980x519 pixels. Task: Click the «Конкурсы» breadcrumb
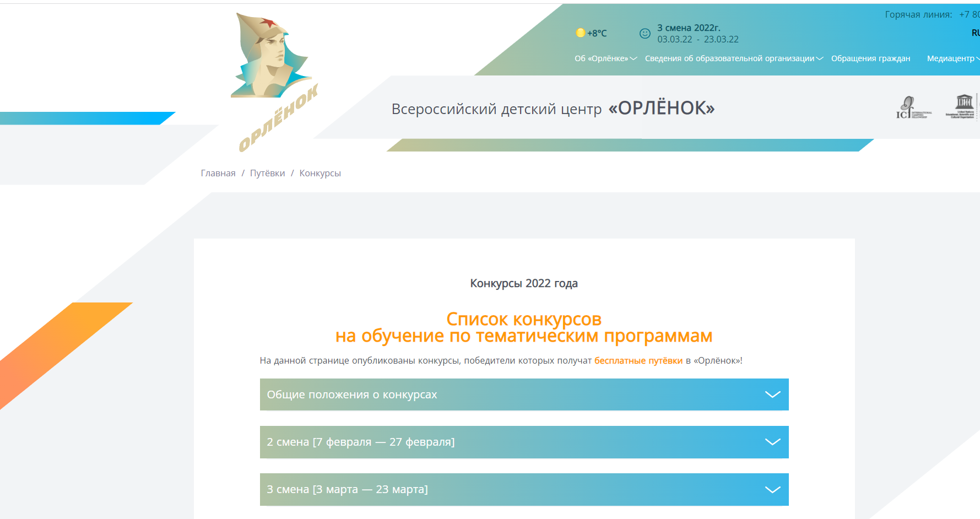pos(320,173)
